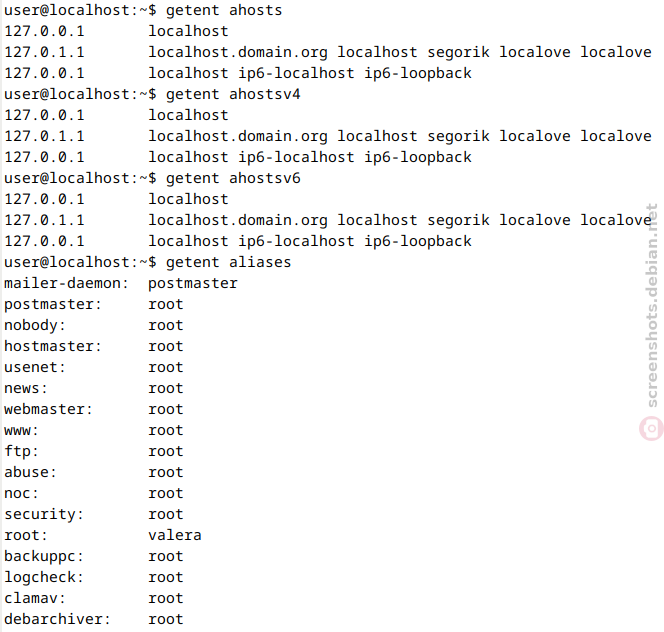Screen dimensions: 664x632
Task: Click the 'logcheck:' alias entry
Action: 44,577
